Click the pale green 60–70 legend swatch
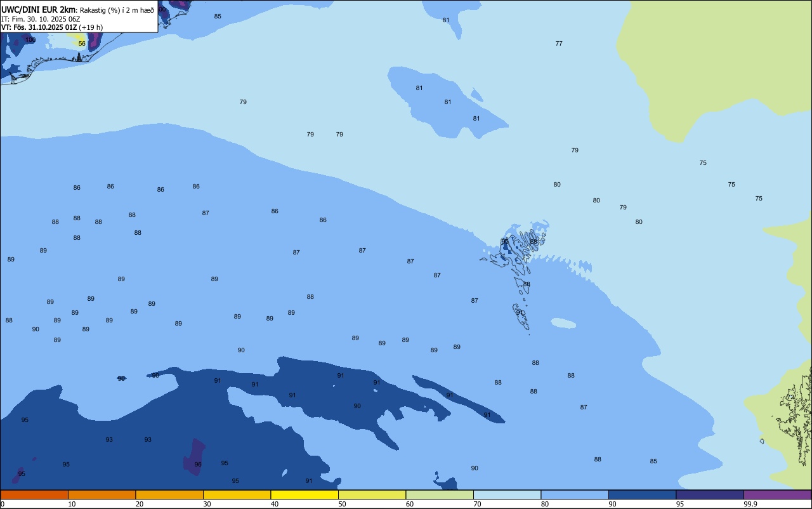This screenshot has width=812, height=509. pos(440,494)
